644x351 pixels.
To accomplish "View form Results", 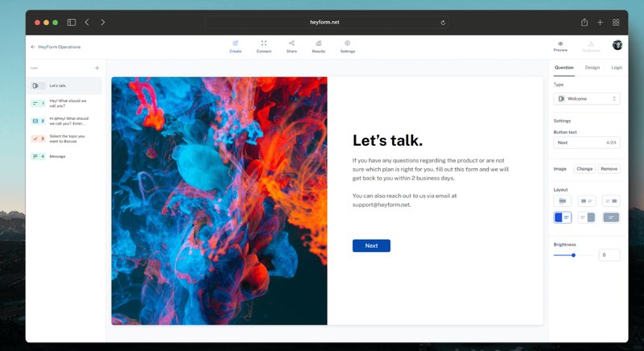I will point(319,46).
